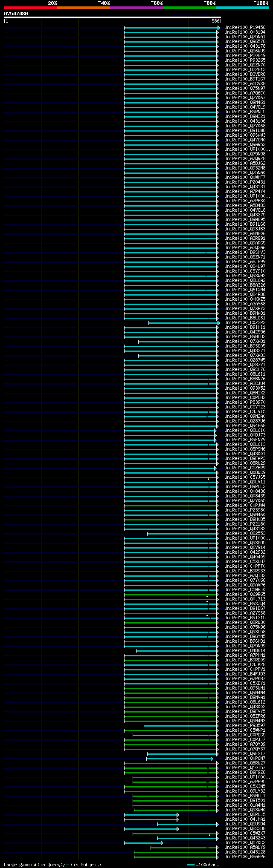Select hit UniRef100_Q0DJ73
The height and width of the screenshot is (868, 273).
tap(245, 435)
